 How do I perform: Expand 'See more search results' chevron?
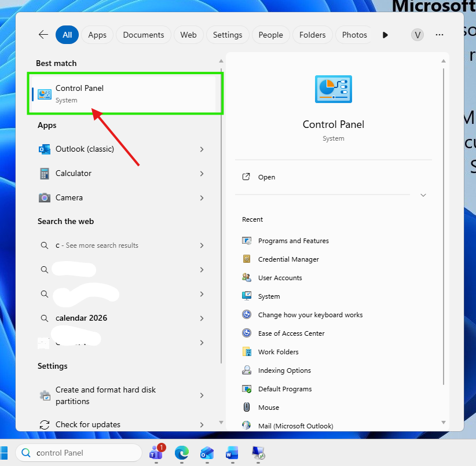point(202,245)
